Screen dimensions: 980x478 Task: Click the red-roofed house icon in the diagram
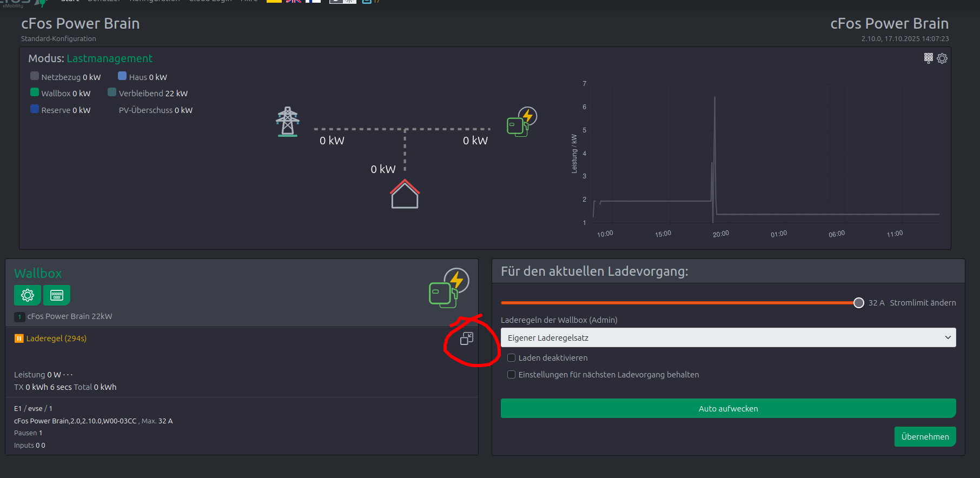tap(405, 195)
